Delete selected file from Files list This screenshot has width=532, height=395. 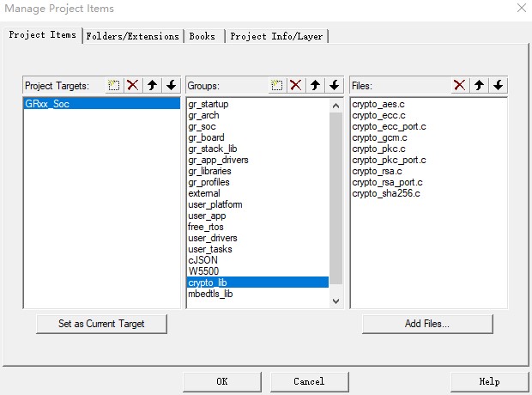(x=460, y=85)
